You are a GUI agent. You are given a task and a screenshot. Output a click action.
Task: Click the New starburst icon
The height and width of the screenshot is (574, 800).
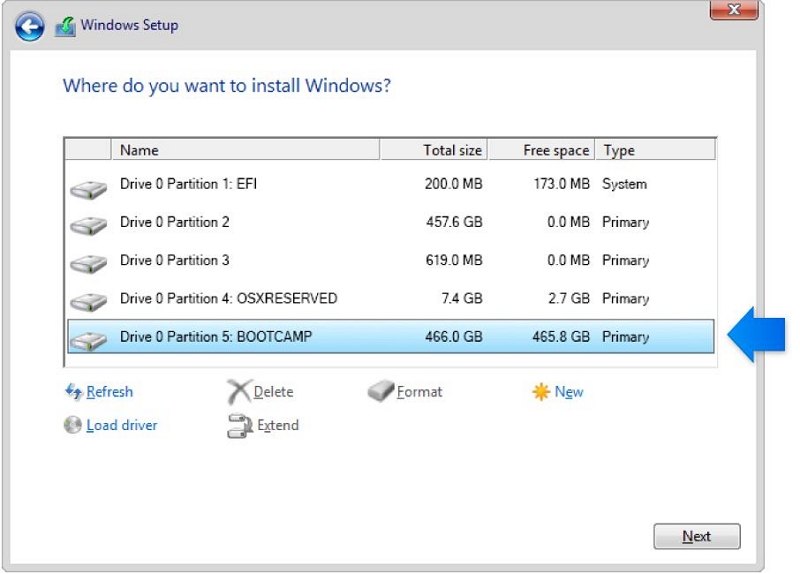541,392
